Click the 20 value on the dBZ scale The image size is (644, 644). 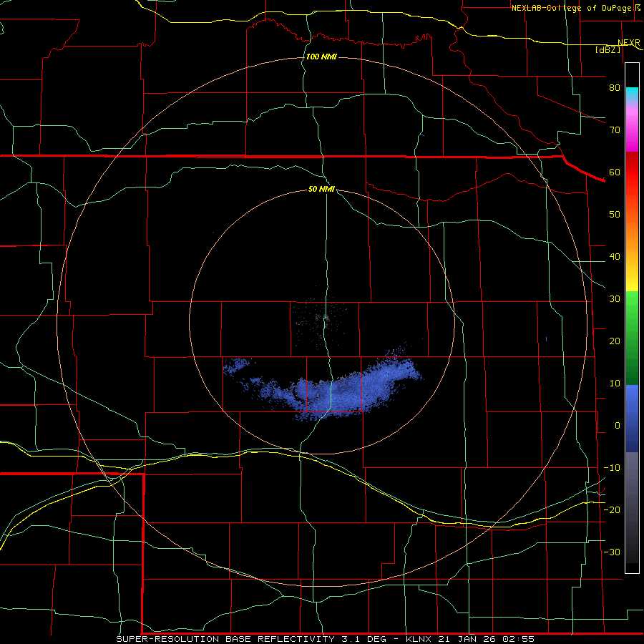[x=615, y=341]
